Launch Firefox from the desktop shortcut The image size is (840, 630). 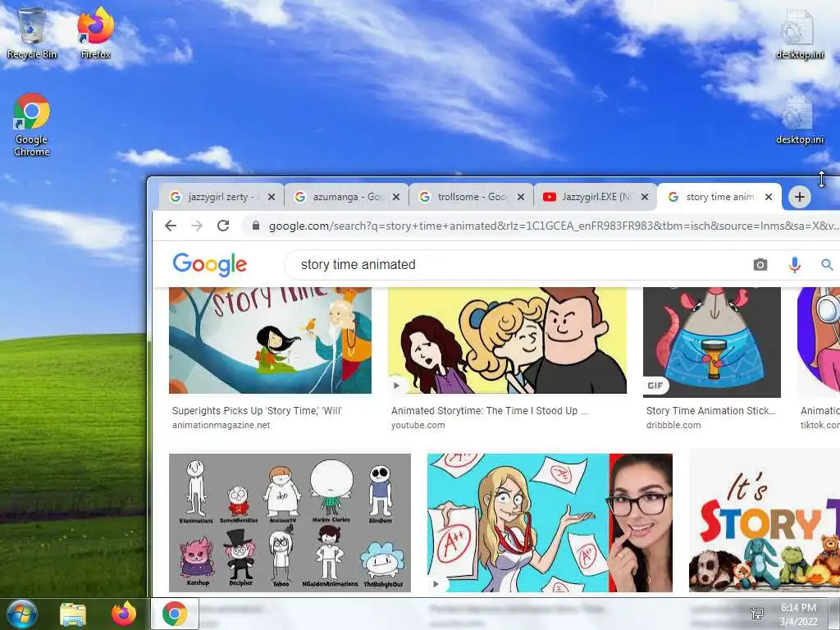pos(96,33)
